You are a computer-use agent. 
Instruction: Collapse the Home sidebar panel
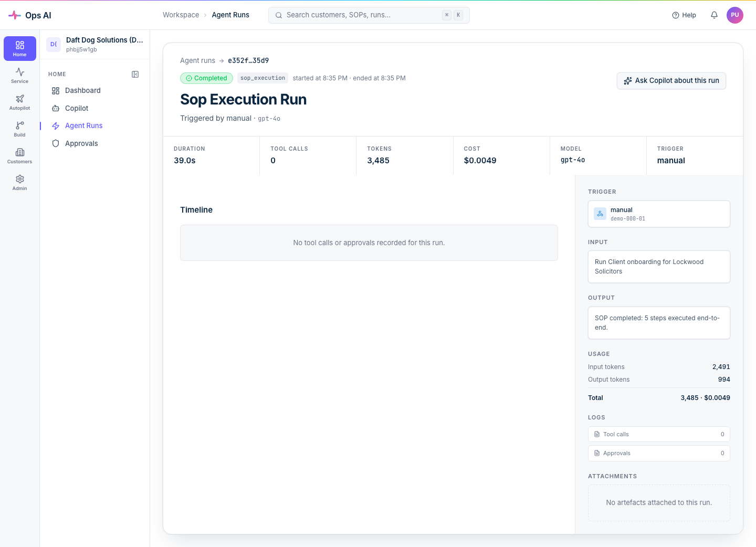coord(135,75)
